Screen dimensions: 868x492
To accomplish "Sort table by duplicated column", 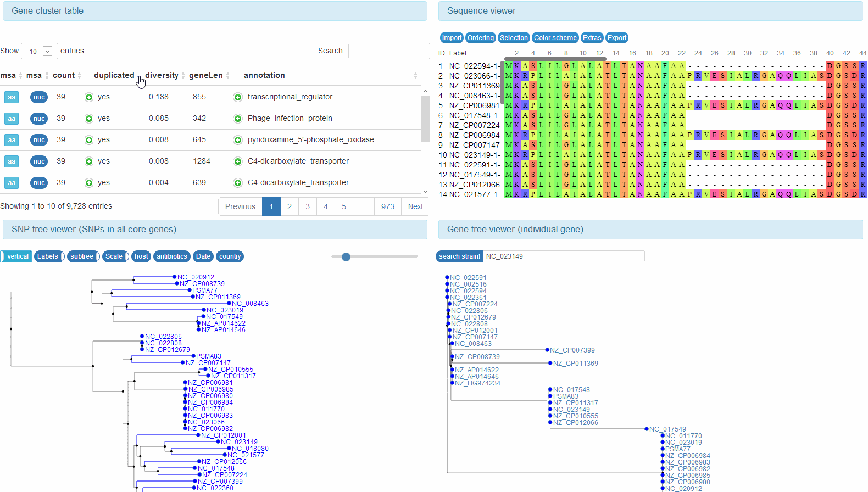I will pyautogui.click(x=118, y=76).
